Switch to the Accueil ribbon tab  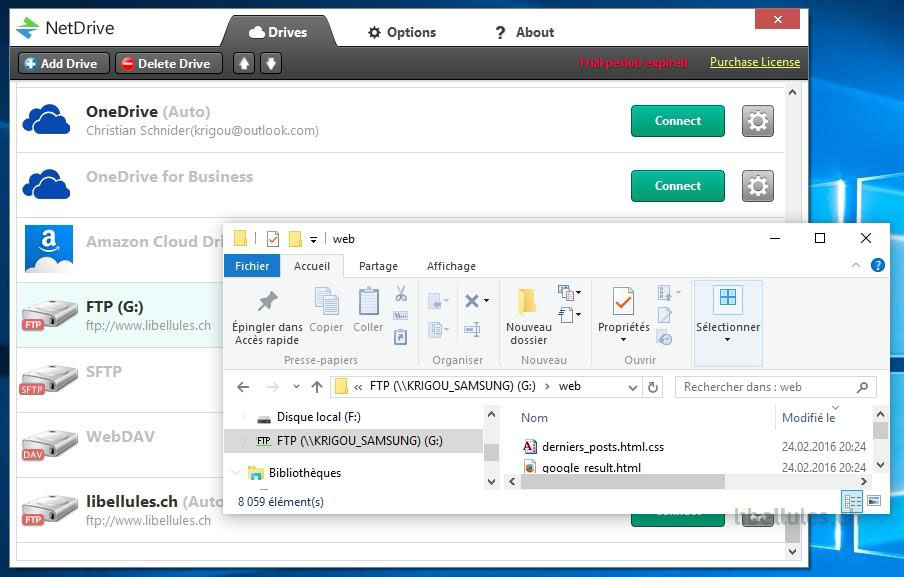coord(312,266)
